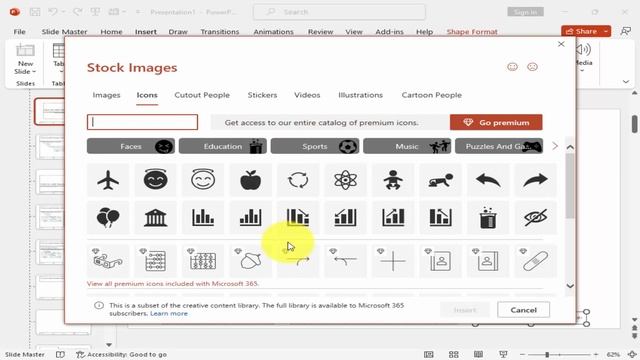
Task: Switch to the Cutout People tab
Action: pos(202,95)
